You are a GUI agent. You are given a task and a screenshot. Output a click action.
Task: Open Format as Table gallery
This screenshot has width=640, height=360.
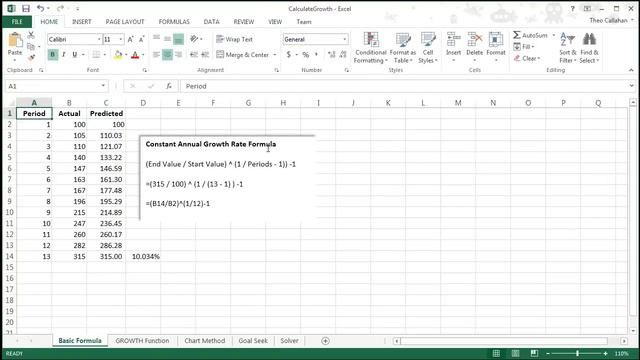pos(403,48)
